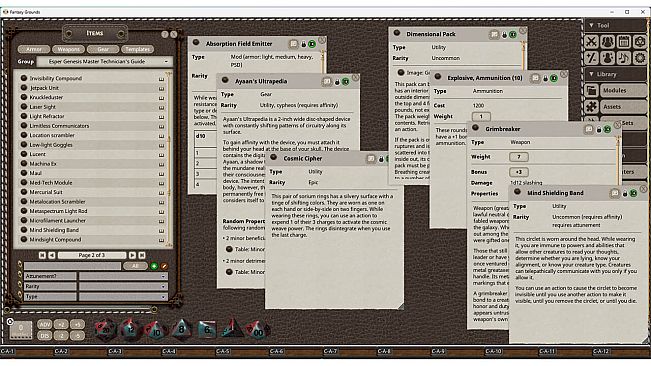Viewport: 651px width, 366px height.
Task: Click share icon on Dimensional Pack window
Action: (494, 34)
